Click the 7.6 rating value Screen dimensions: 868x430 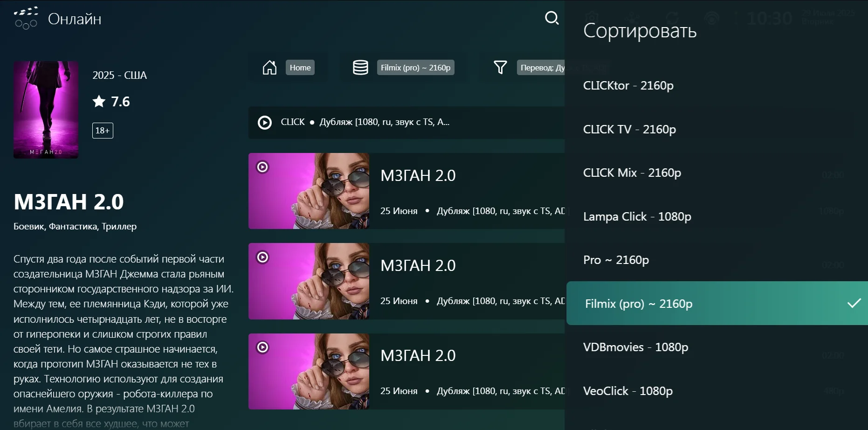tap(120, 102)
